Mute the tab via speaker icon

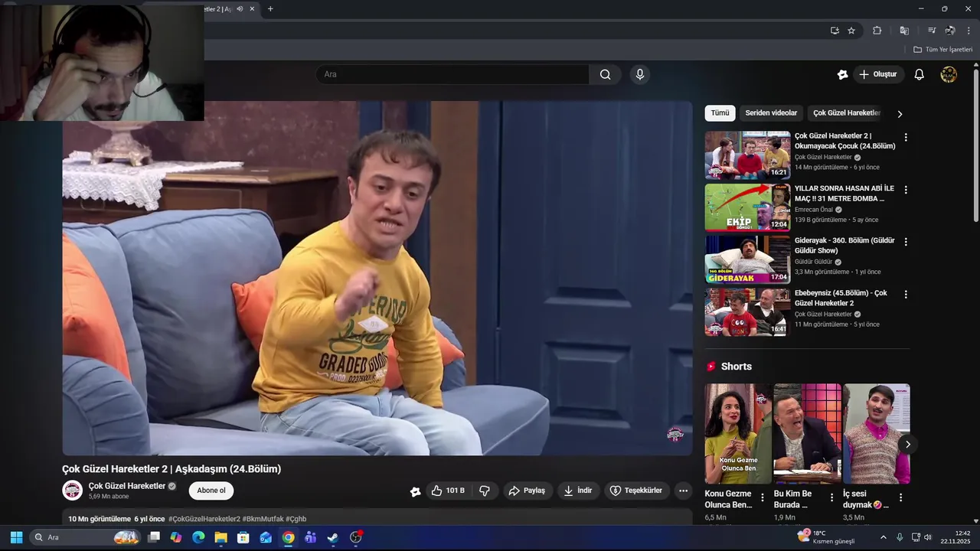(240, 9)
